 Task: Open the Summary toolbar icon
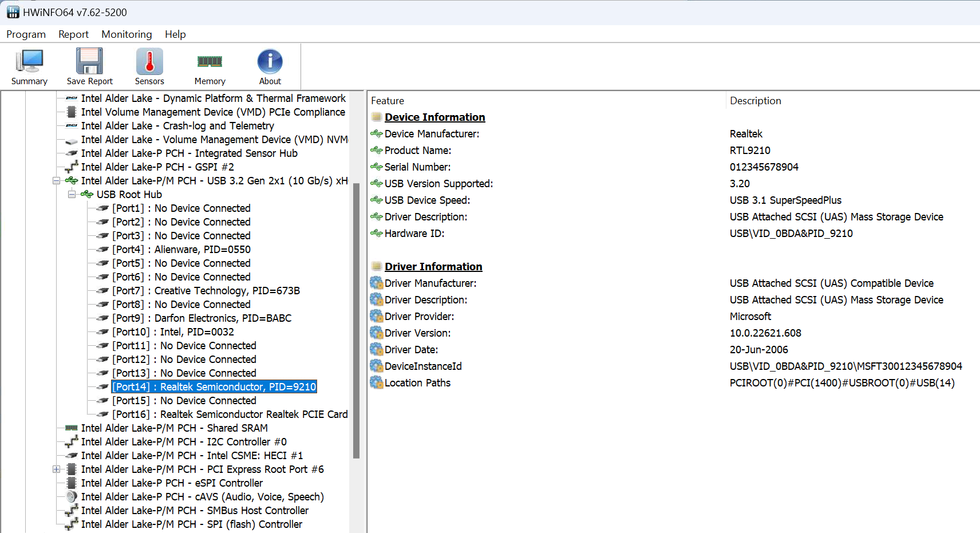(x=29, y=61)
